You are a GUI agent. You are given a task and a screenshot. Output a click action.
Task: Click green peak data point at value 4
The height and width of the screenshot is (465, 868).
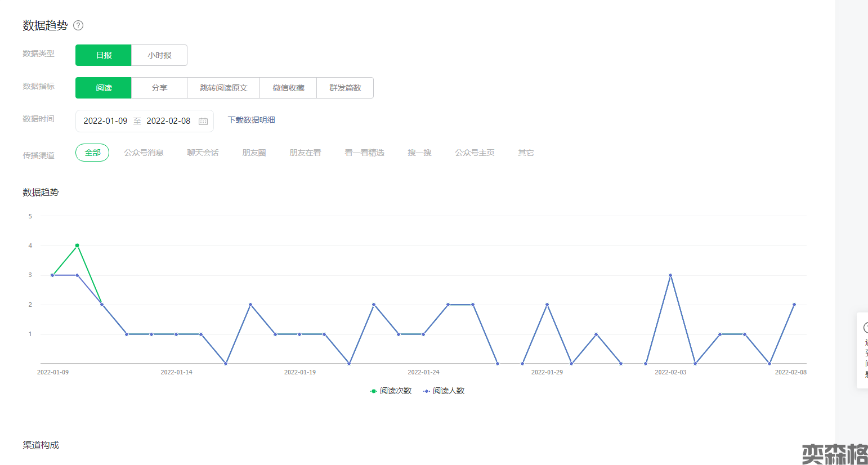[77, 245]
